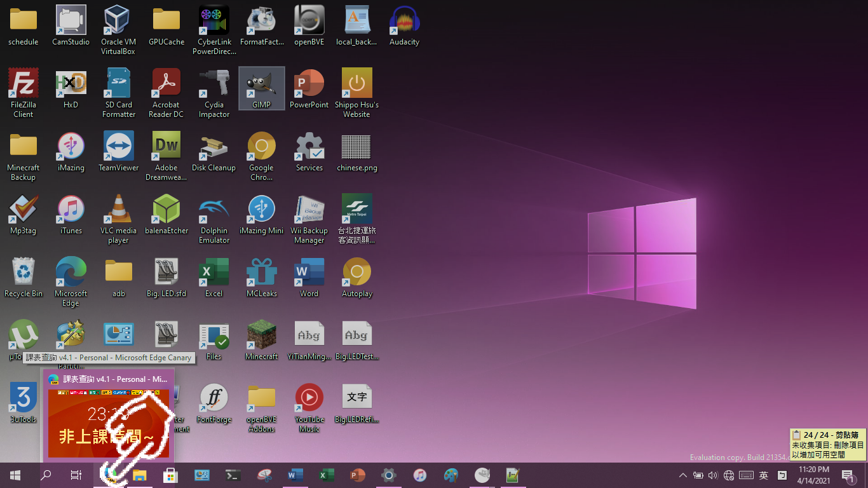
Task: Open the Action Center notifications panel
Action: pos(848,475)
